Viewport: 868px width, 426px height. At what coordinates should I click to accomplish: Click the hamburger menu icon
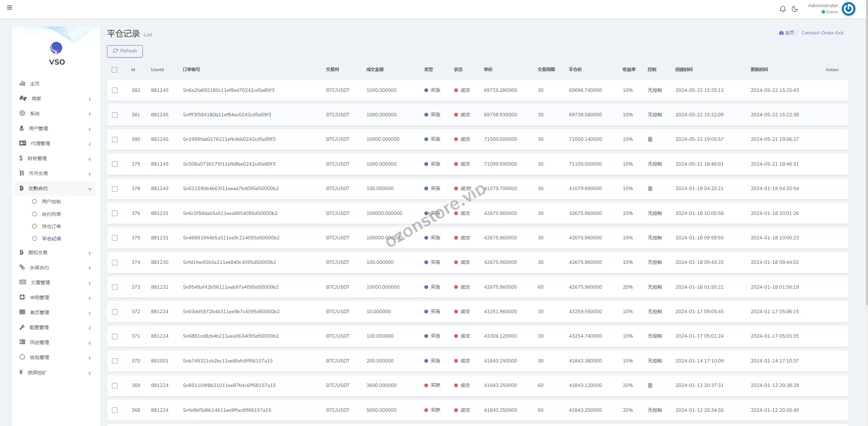[10, 7]
